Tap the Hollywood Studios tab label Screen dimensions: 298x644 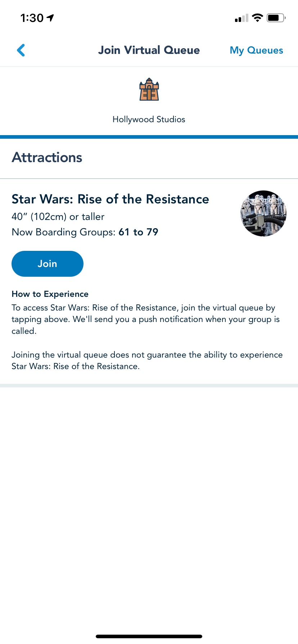pos(149,119)
